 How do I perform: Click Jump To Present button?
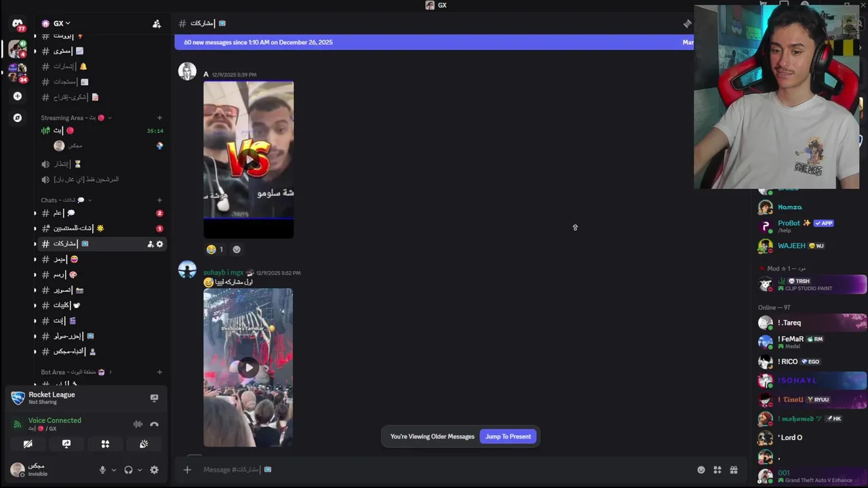coord(508,436)
